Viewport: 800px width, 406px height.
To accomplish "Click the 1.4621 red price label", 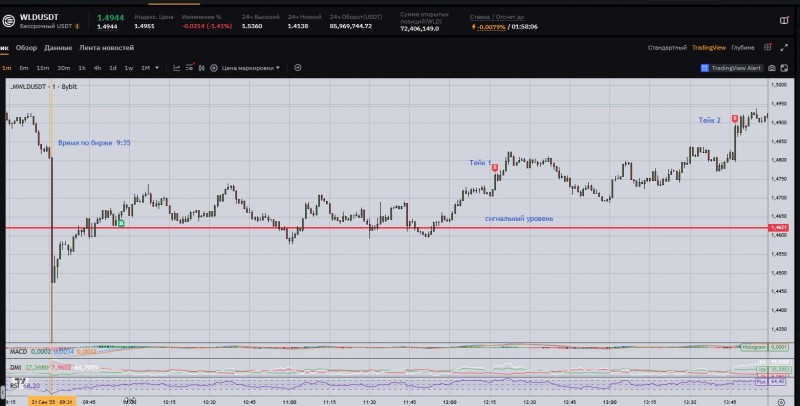I will pos(779,227).
